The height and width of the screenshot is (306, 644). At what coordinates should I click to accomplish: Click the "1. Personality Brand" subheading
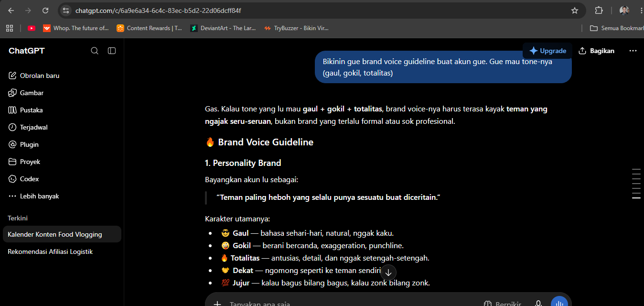click(x=243, y=163)
